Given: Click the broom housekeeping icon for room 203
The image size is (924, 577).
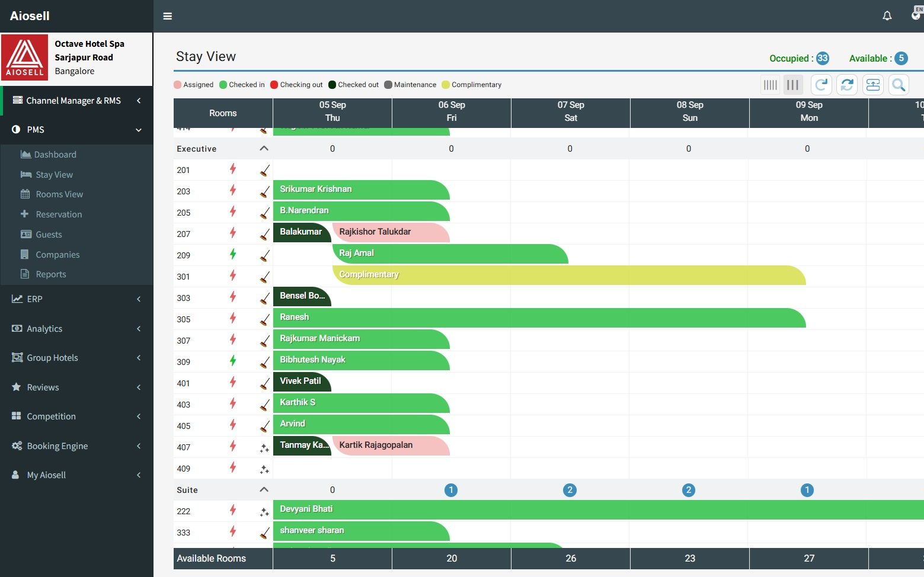Looking at the screenshot, I should [264, 191].
